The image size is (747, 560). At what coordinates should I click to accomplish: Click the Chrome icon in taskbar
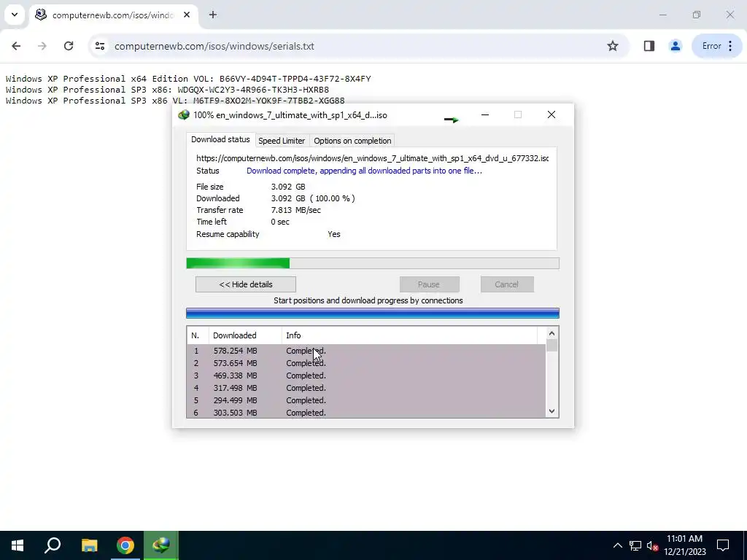coord(125,545)
